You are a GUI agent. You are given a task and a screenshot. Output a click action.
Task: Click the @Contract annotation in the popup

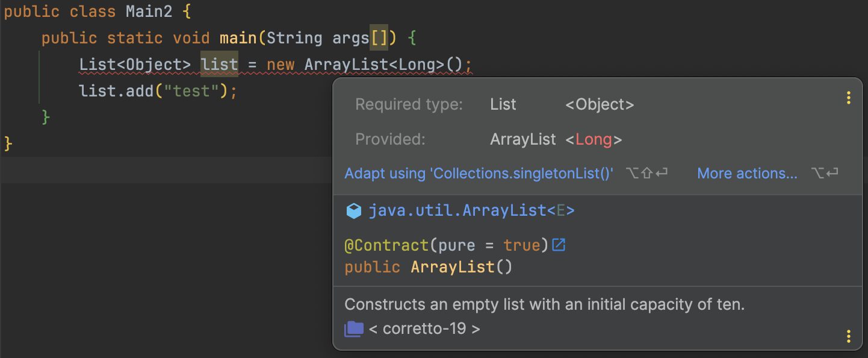point(386,245)
